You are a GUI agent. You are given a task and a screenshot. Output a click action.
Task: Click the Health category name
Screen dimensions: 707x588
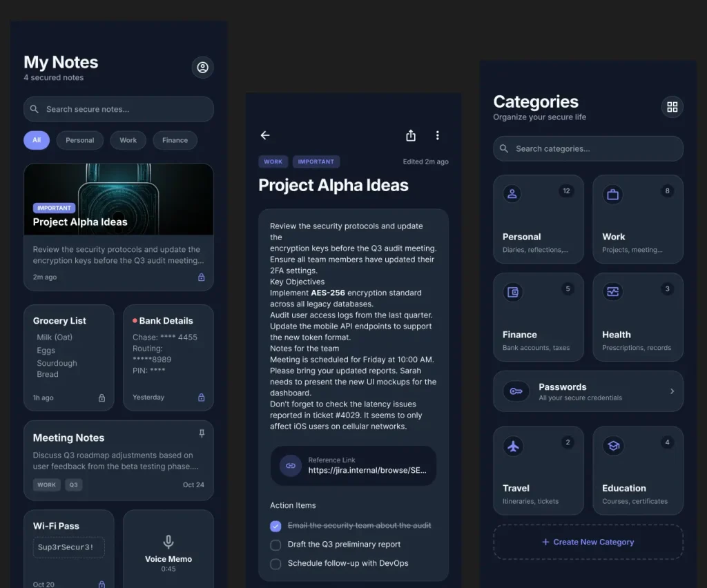[x=617, y=335]
